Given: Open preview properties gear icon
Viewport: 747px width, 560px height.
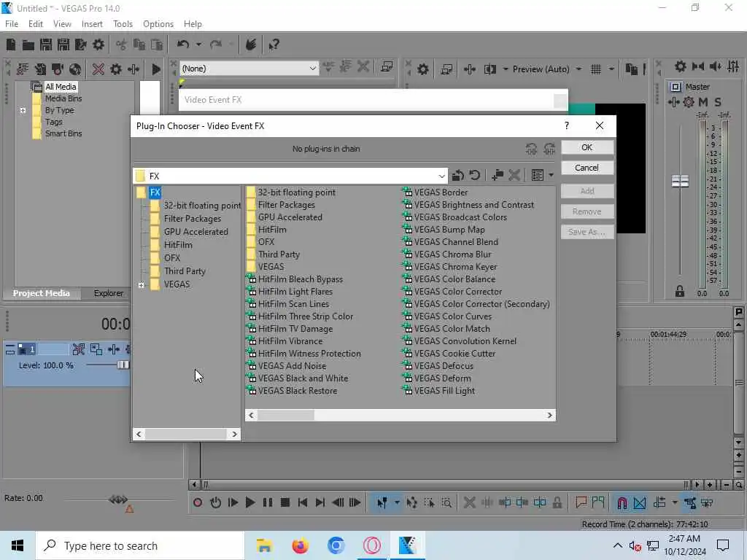Looking at the screenshot, I should pos(422,69).
